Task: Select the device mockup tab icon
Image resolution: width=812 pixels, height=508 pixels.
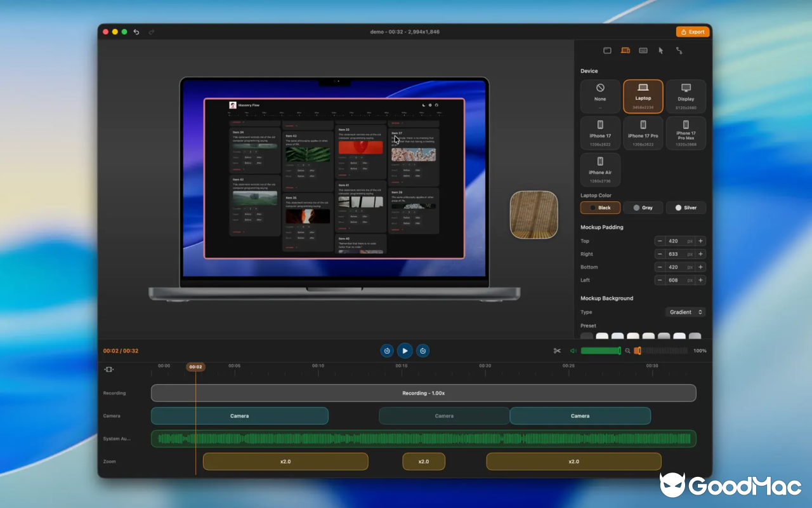Action: (625, 50)
